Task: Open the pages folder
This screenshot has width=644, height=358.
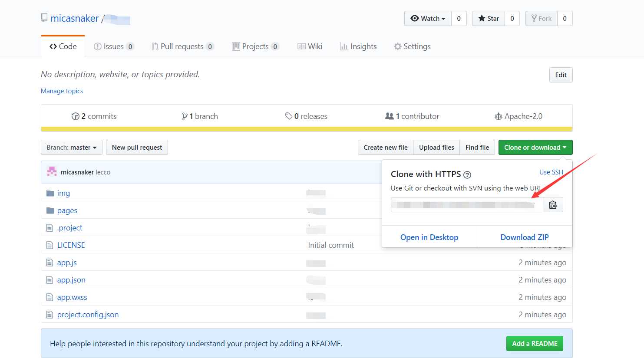Action: (x=67, y=210)
